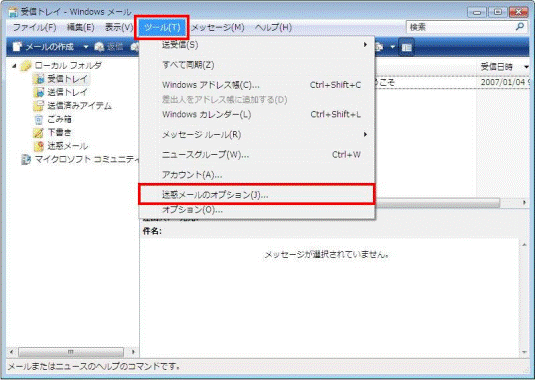Click the 下書き drafts icon

pos(39,132)
